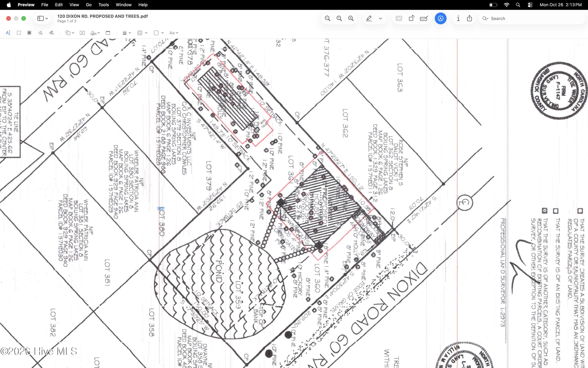Viewport: 588px width, 368px height.
Task: Open the Tools menu
Action: pyautogui.click(x=103, y=5)
